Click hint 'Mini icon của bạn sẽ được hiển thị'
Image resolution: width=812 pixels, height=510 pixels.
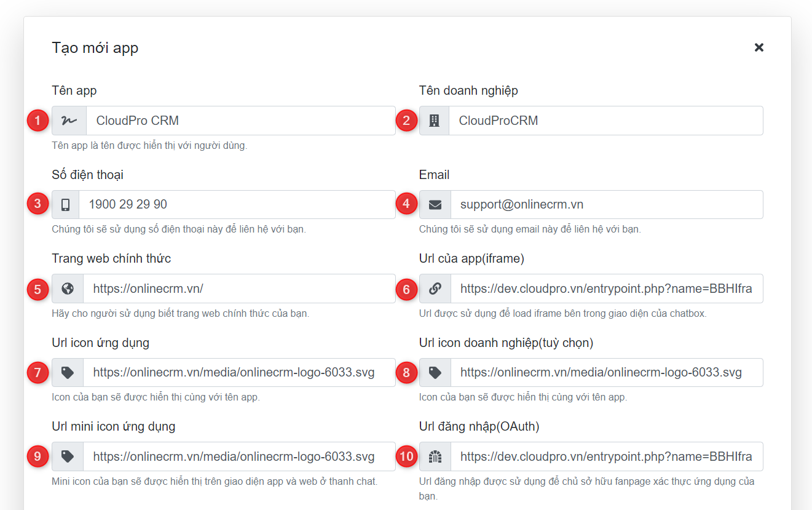click(x=215, y=481)
